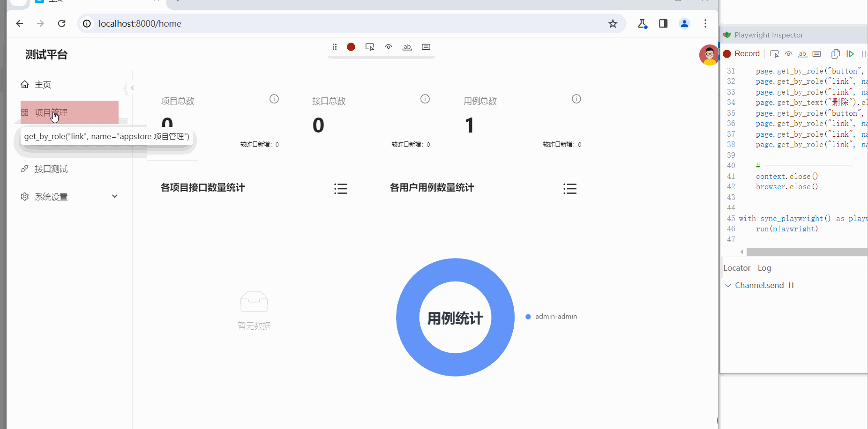Click code line 42 browser.close()

pyautogui.click(x=787, y=186)
